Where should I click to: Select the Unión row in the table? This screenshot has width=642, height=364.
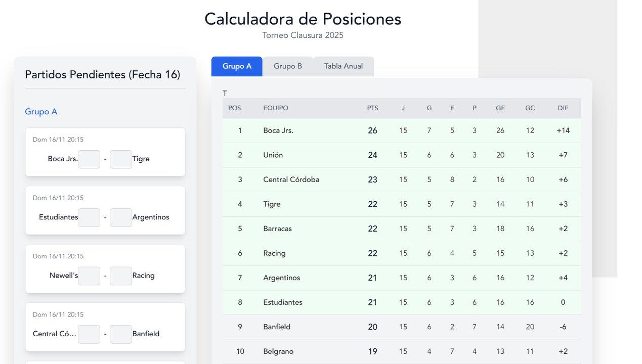400,155
